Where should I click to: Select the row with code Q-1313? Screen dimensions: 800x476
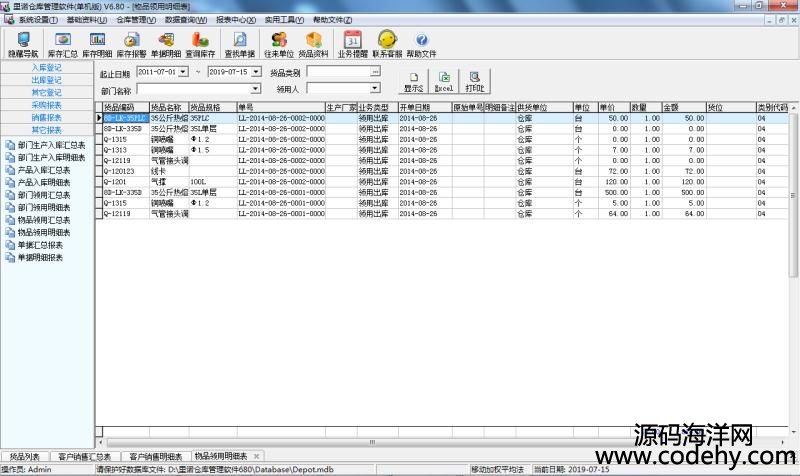(x=441, y=150)
